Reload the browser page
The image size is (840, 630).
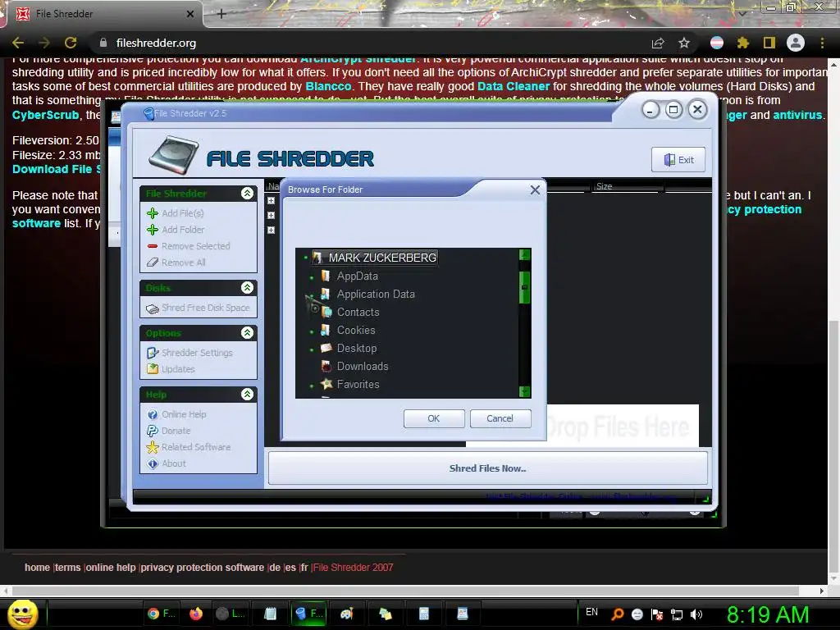click(x=71, y=43)
